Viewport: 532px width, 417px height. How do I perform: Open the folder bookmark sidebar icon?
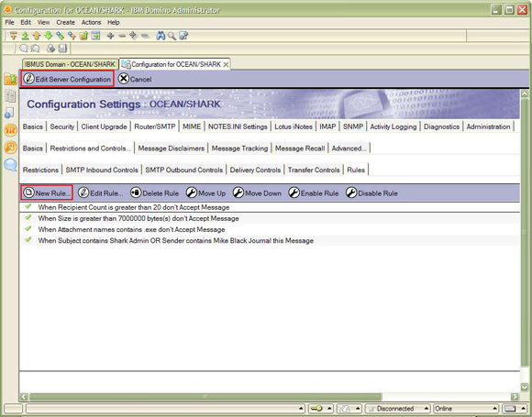[10, 80]
